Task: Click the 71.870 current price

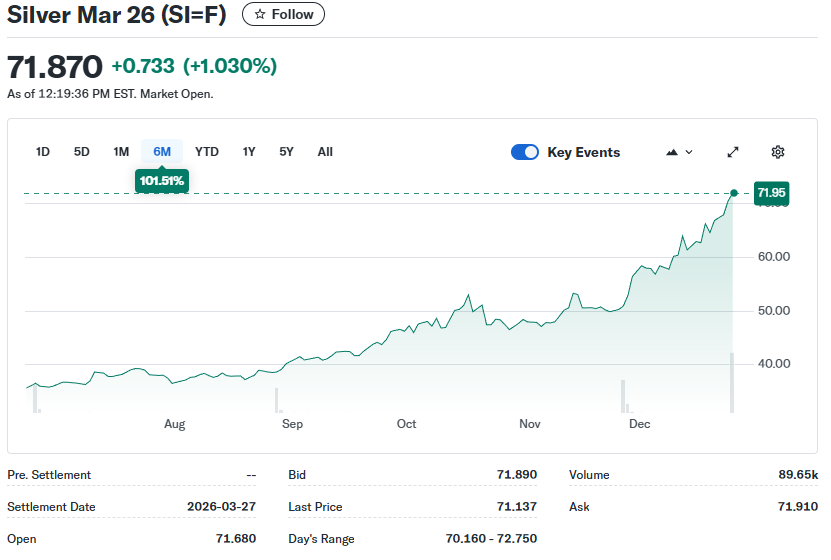Action: click(x=55, y=67)
